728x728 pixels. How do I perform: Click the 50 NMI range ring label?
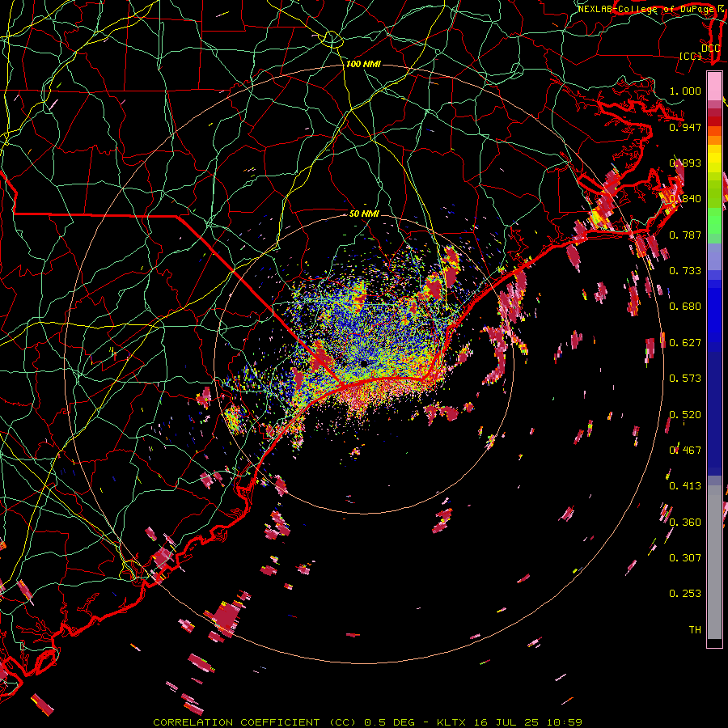[x=364, y=214]
